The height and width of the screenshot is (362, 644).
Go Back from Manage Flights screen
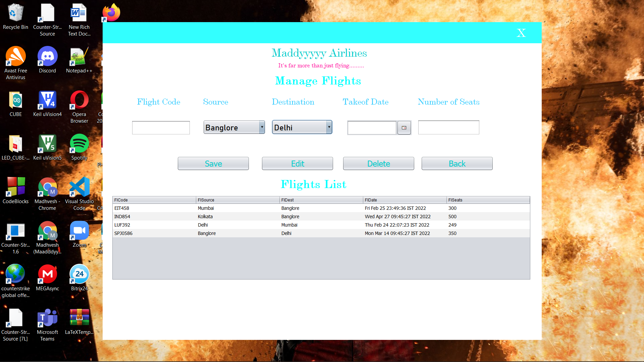tap(457, 164)
